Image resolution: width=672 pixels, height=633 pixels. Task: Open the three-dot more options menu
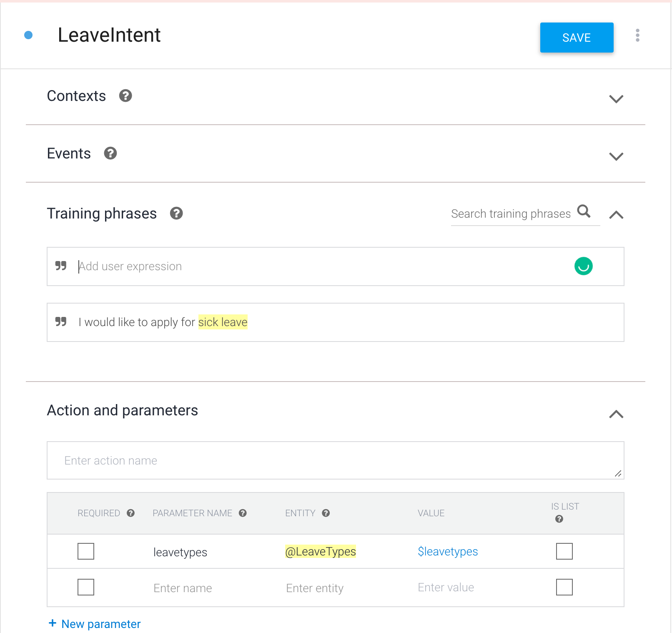[637, 35]
